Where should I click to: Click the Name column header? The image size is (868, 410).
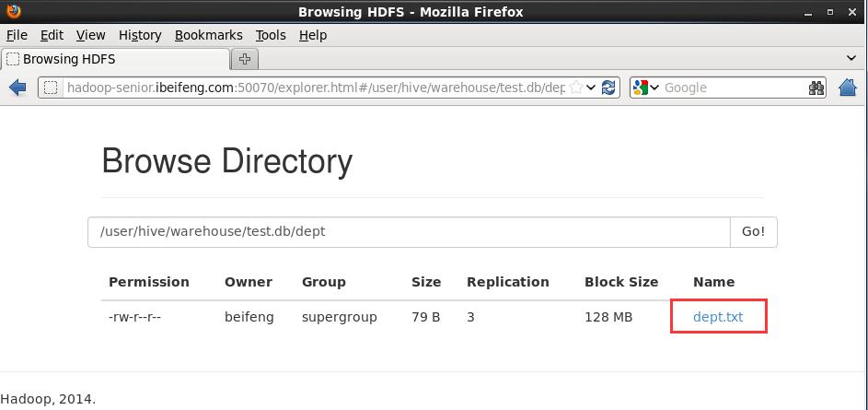714,282
